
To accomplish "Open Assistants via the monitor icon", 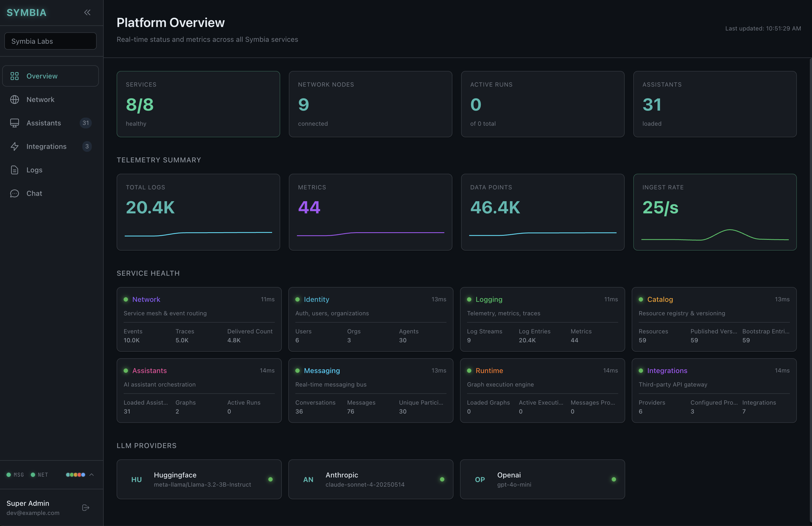I will (15, 123).
